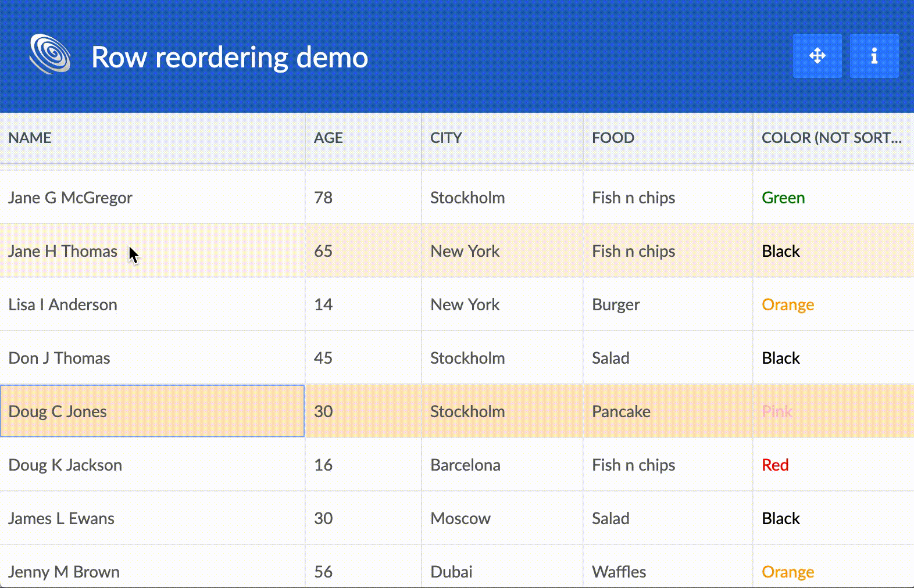914x588 pixels.
Task: Click the green 'Green' color cell
Action: [783, 198]
